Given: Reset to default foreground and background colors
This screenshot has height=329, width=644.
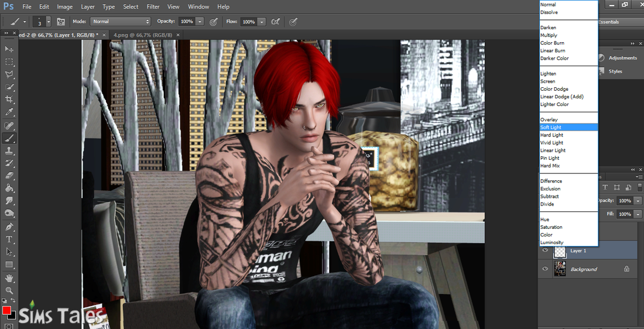Looking at the screenshot, I should tap(4, 301).
